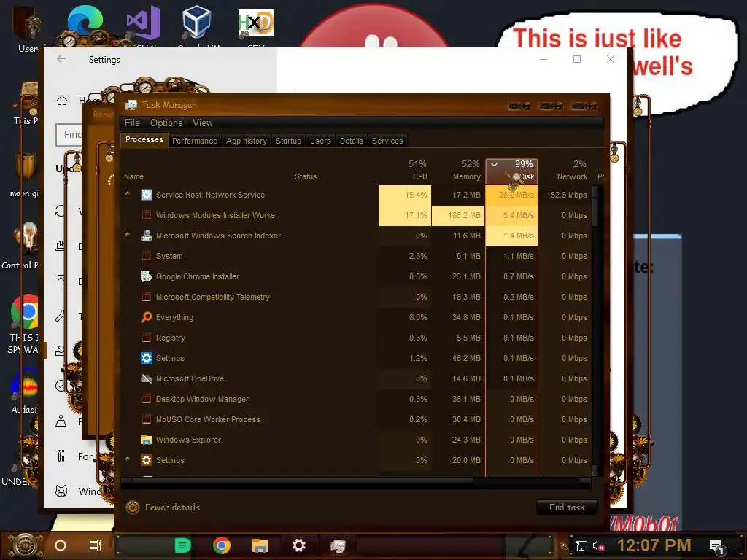Switch to the Details tab
Image resolution: width=747 pixels, height=560 pixels.
click(x=351, y=141)
